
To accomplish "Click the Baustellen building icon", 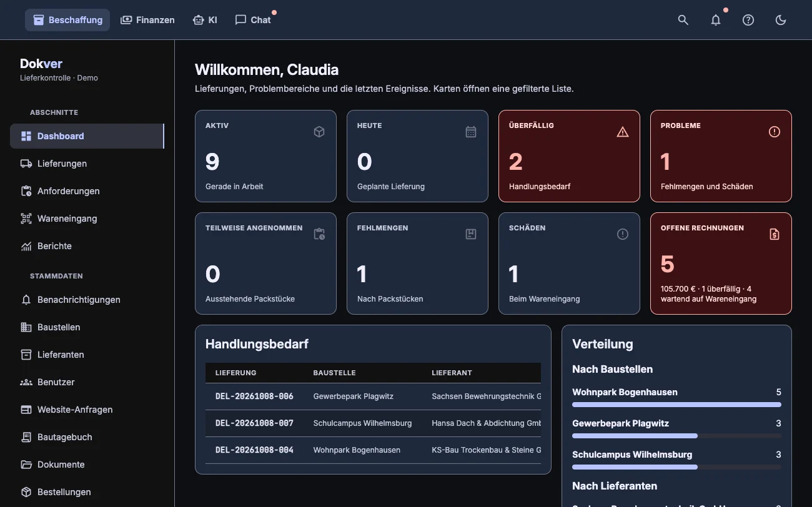I will coord(26,327).
